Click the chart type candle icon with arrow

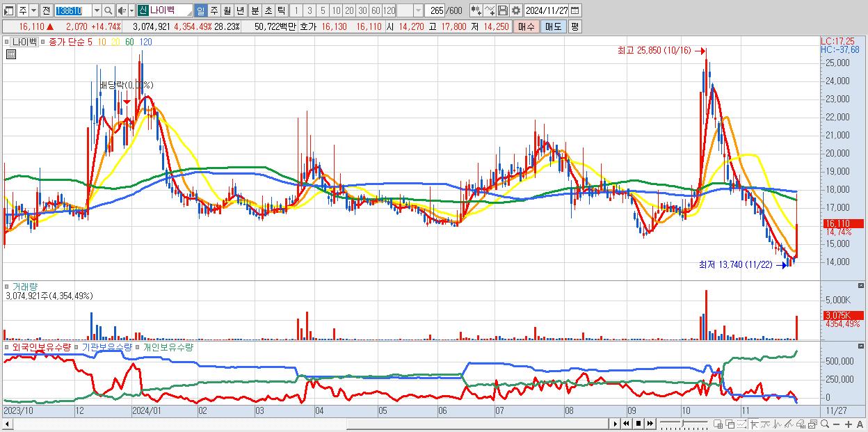click(x=476, y=10)
